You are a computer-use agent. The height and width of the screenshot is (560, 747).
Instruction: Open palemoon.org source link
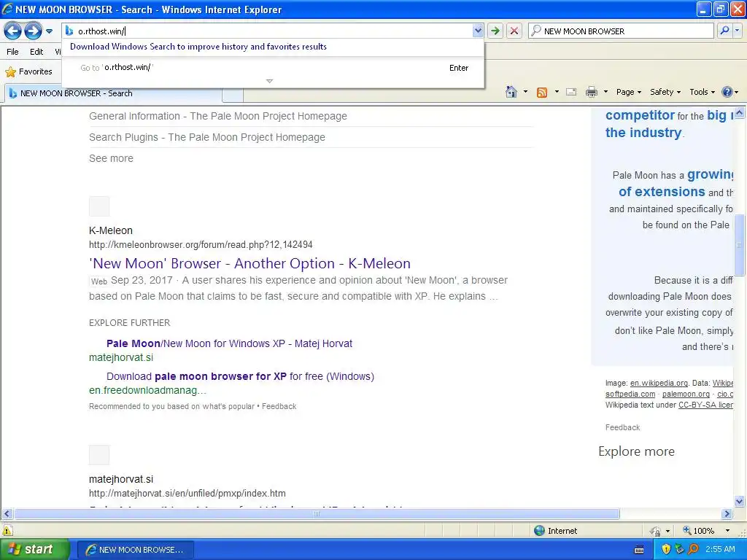coord(686,394)
